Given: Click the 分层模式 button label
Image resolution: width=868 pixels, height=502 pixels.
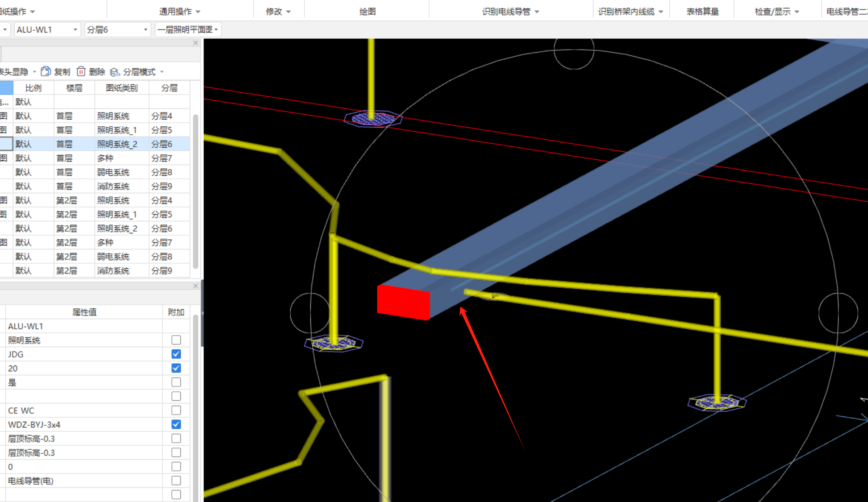Looking at the screenshot, I should click(139, 72).
